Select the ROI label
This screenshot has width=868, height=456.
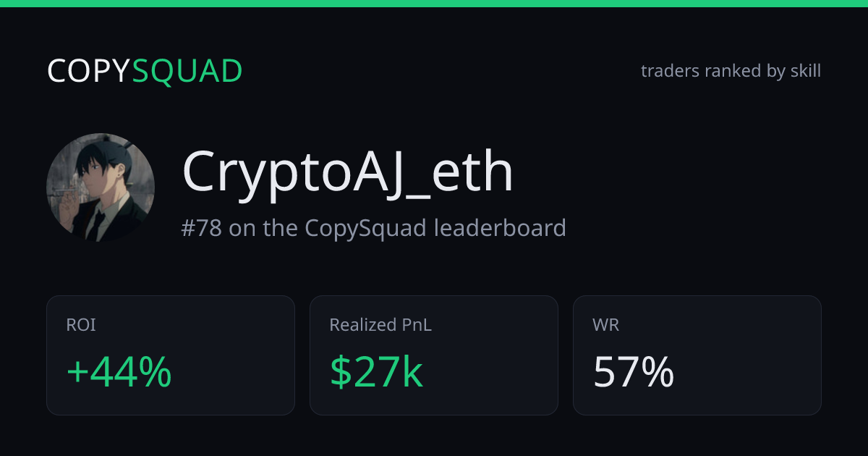point(81,326)
